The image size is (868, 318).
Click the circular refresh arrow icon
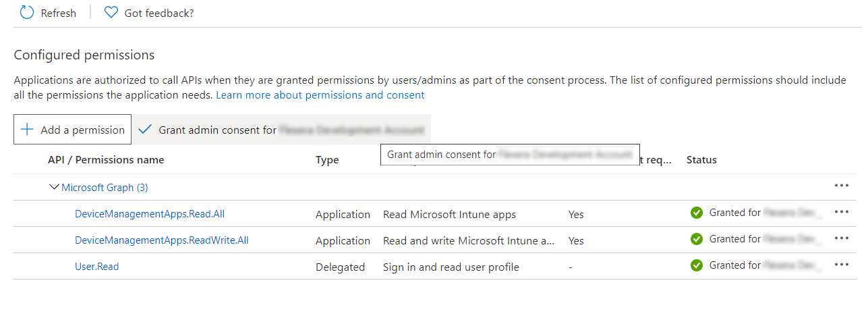[27, 13]
